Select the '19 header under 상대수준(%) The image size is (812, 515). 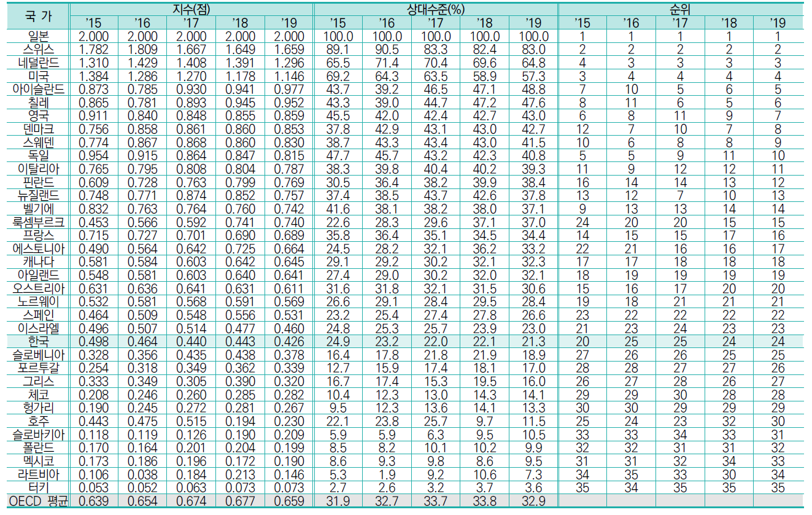coord(533,23)
